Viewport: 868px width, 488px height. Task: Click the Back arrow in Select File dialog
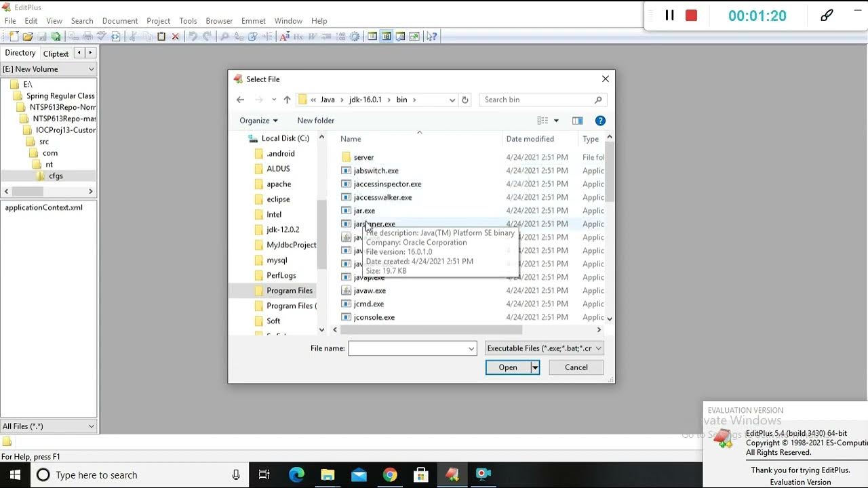240,100
